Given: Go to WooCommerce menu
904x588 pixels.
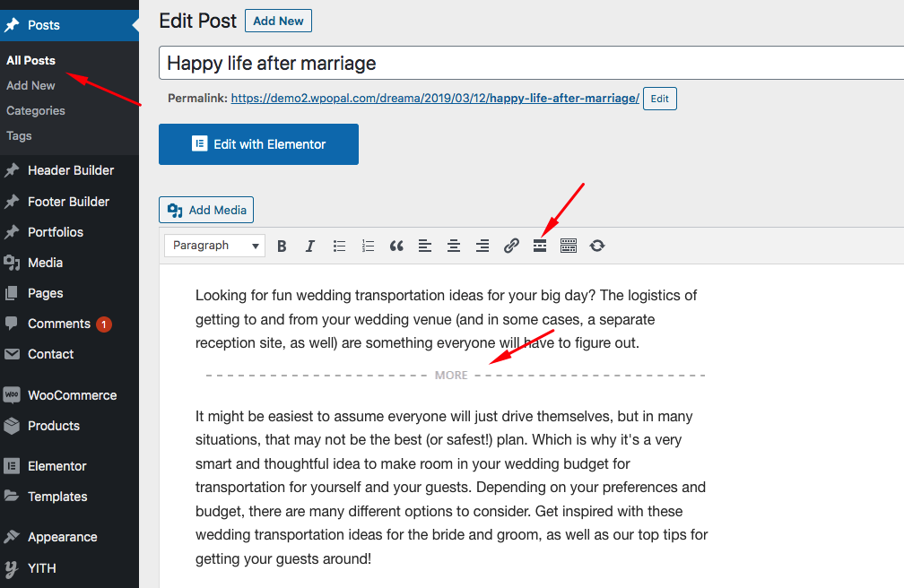Looking at the screenshot, I should [72, 395].
